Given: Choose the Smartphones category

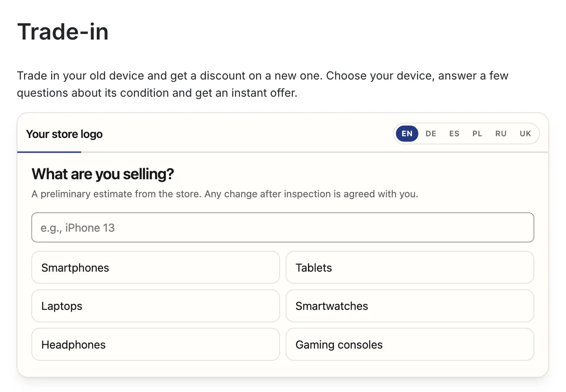Looking at the screenshot, I should pyautogui.click(x=156, y=267).
